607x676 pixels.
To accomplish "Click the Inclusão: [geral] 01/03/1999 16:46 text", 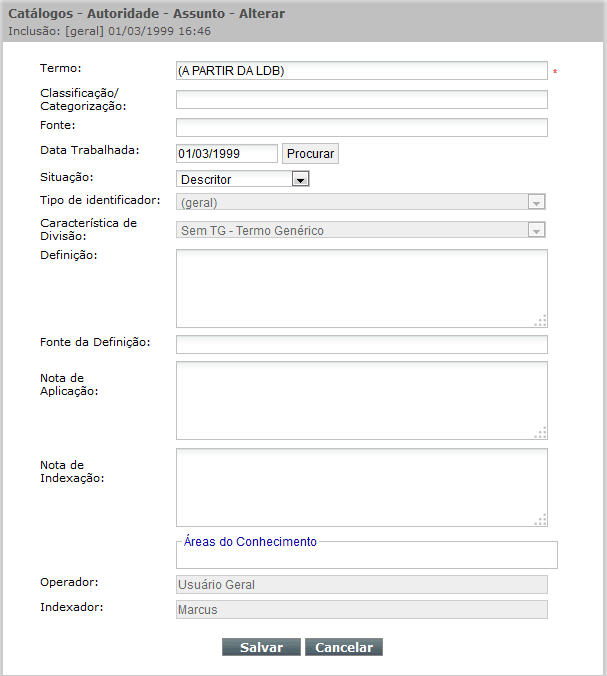I will (x=110, y=31).
